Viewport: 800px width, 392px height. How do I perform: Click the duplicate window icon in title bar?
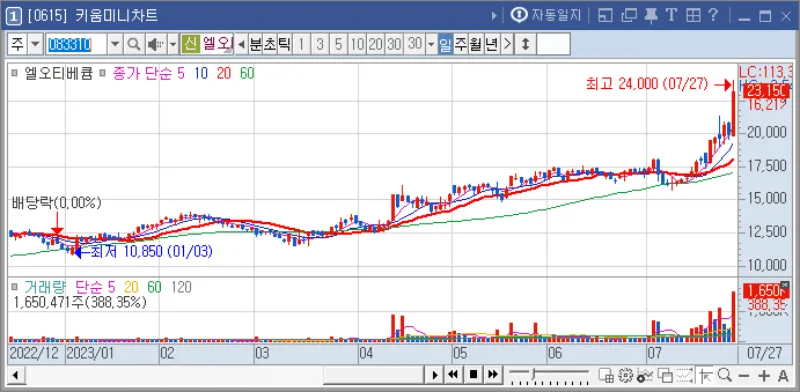point(628,16)
